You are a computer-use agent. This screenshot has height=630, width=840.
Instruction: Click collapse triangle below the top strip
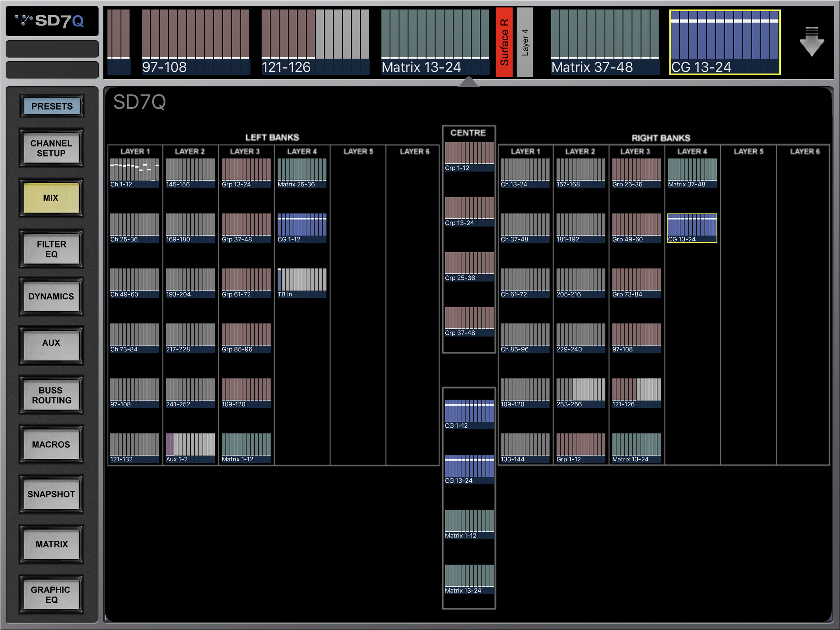(x=469, y=82)
